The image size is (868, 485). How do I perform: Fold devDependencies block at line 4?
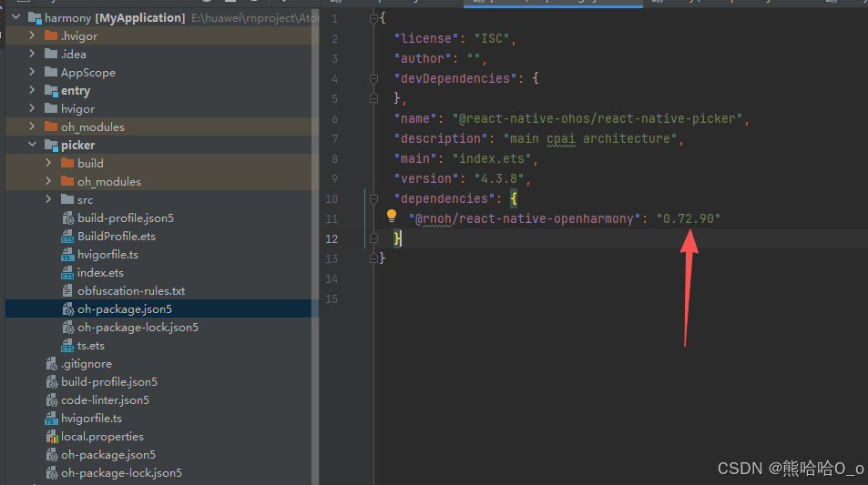pos(373,78)
